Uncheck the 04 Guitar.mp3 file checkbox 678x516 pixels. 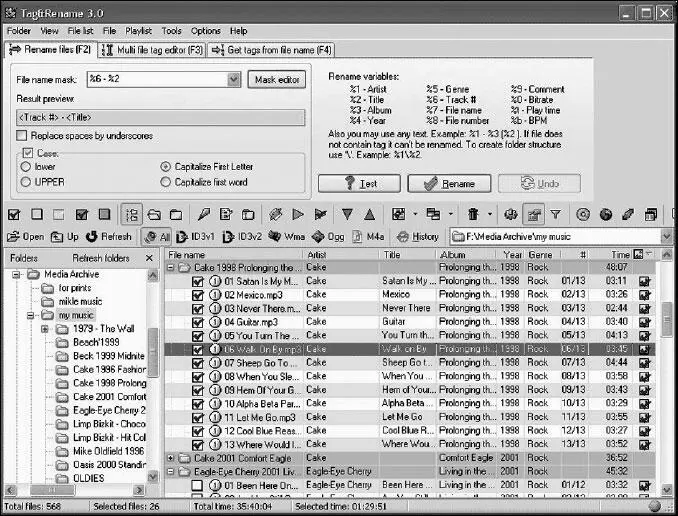pyautogui.click(x=198, y=323)
